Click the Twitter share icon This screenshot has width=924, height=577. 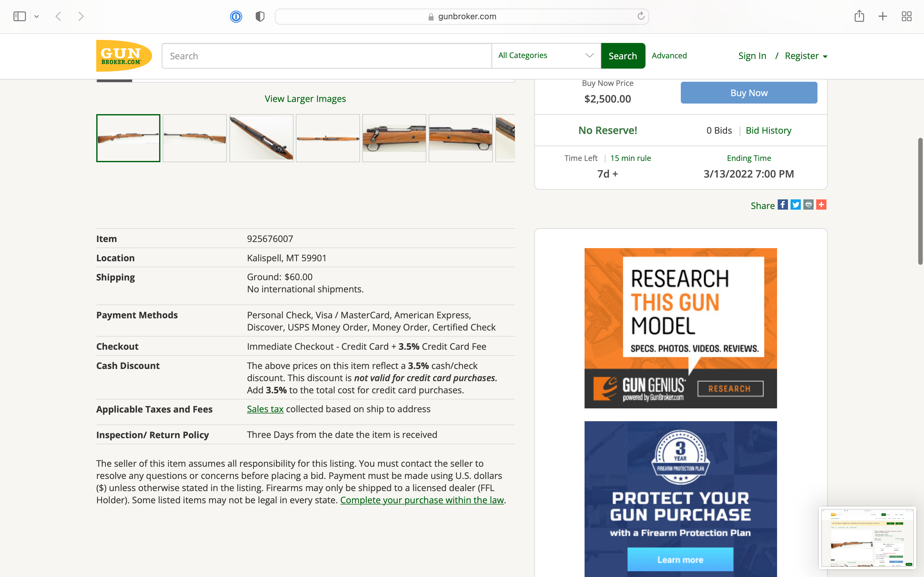[x=795, y=205]
